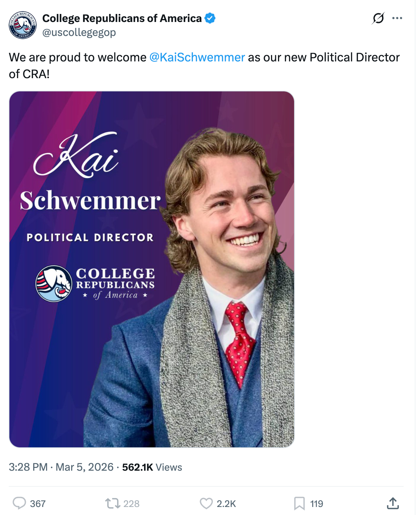
Task: Open the @KaiSchwemmer mention link
Action: pos(197,57)
